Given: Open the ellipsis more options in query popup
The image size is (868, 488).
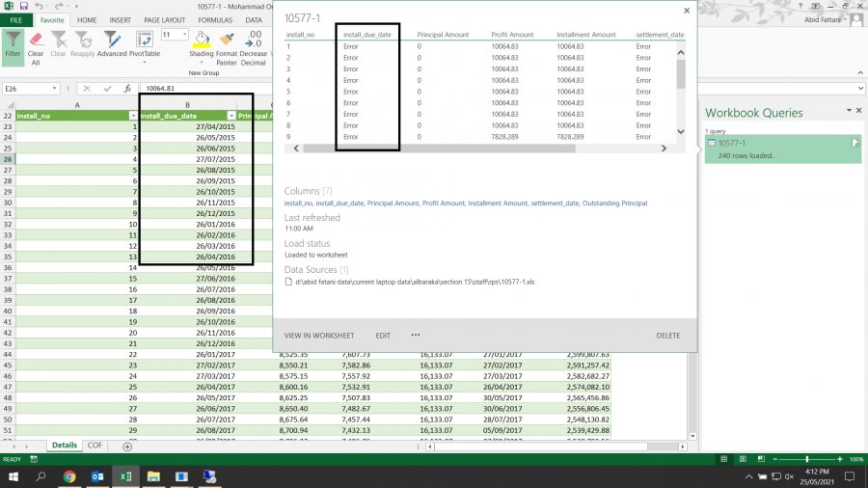Looking at the screenshot, I should click(x=415, y=335).
